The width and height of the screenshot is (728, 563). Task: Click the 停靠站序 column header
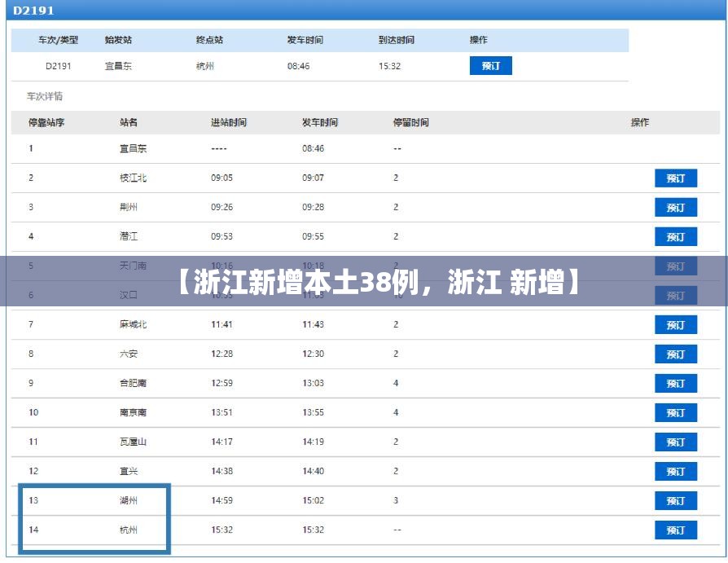click(x=46, y=123)
